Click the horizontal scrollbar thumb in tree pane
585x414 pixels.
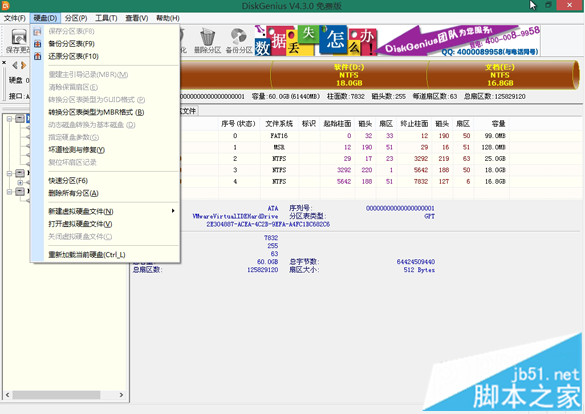[x=56, y=395]
